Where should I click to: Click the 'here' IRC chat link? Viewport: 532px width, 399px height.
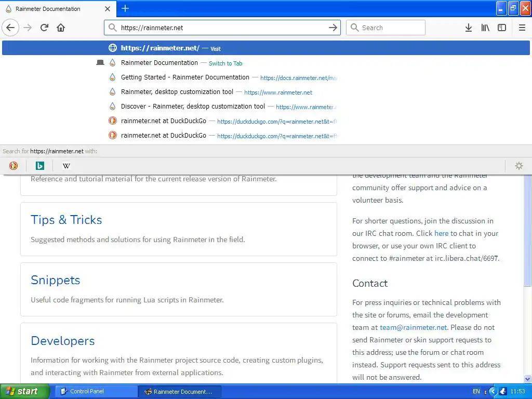[x=441, y=233]
